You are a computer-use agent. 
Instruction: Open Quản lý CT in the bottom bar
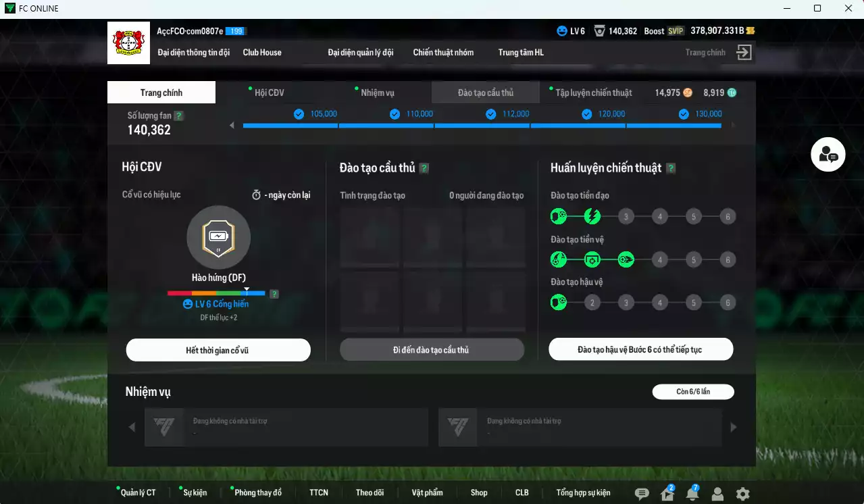pyautogui.click(x=137, y=493)
